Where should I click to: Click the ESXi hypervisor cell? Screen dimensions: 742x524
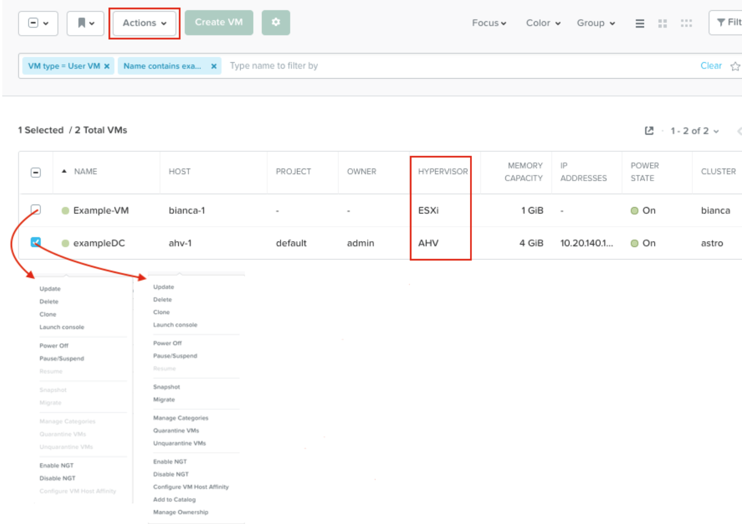tap(428, 210)
